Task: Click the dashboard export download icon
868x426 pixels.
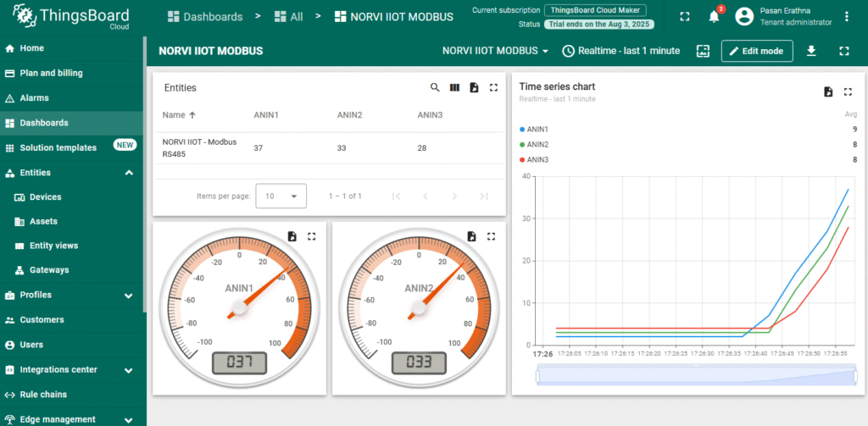Action: click(x=811, y=51)
